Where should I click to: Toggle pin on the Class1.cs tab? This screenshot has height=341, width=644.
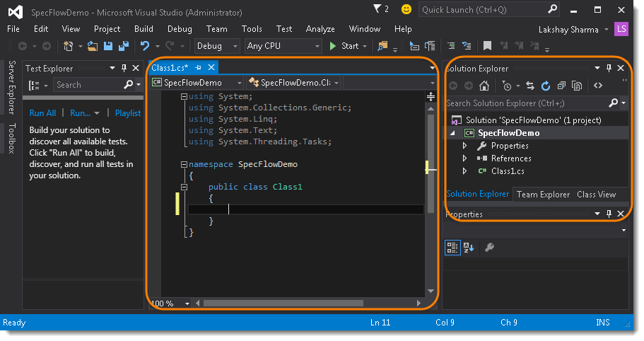point(199,67)
